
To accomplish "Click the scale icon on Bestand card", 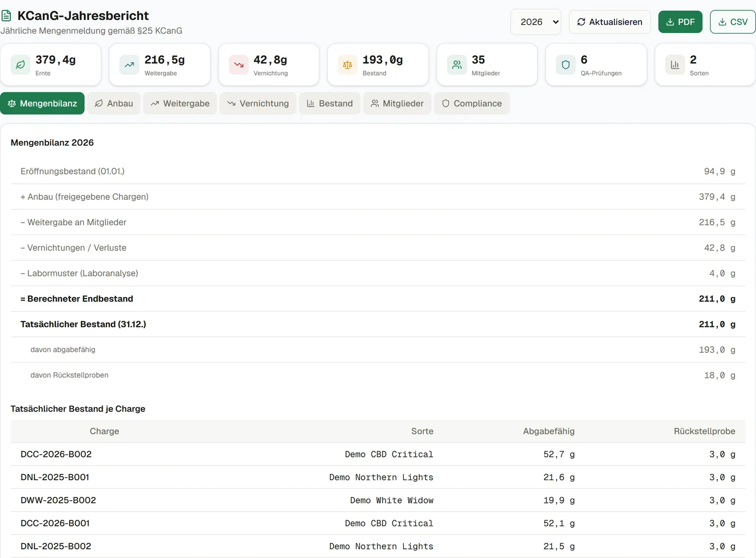I will click(348, 65).
